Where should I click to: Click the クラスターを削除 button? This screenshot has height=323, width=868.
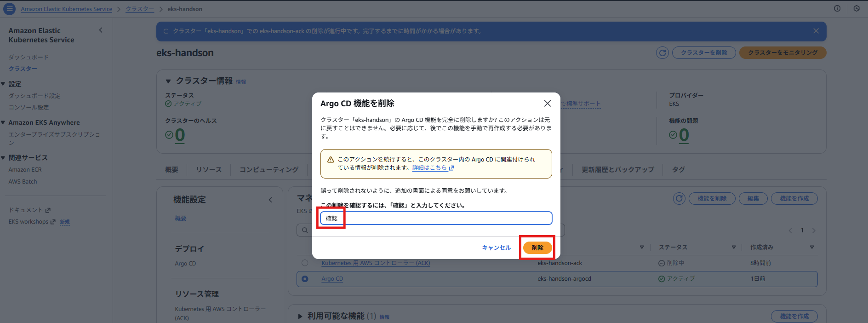[704, 52]
